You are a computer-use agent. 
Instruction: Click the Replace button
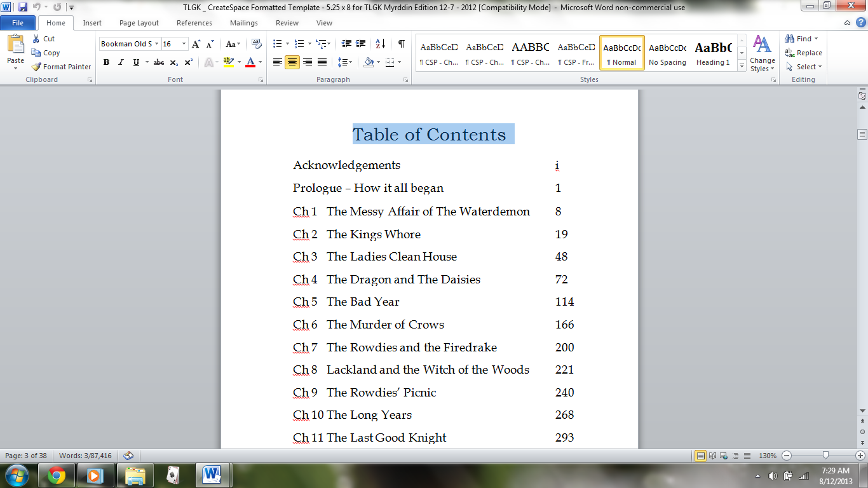coord(804,53)
